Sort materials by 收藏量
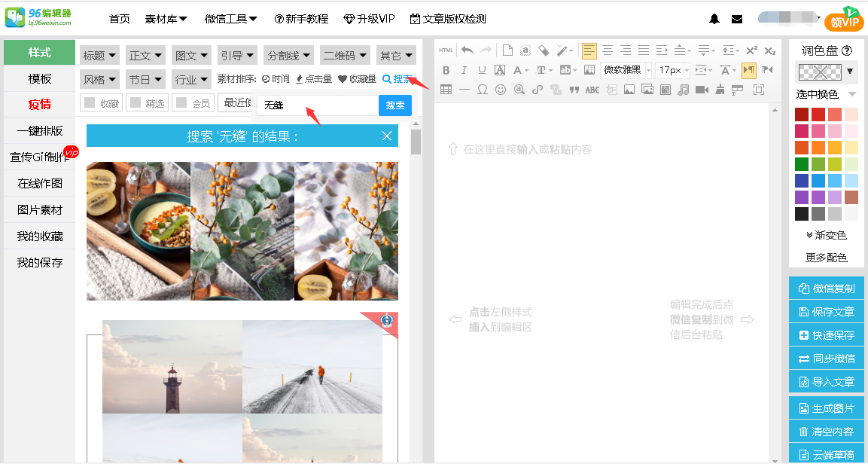 click(x=358, y=79)
